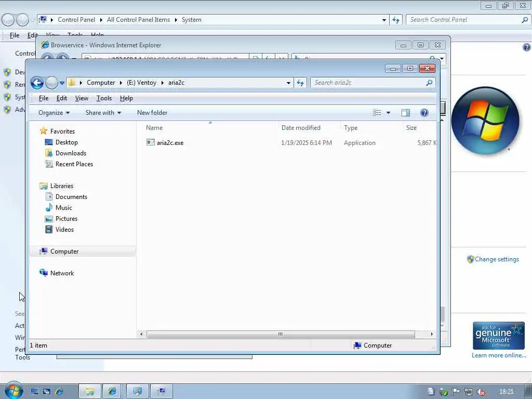Select Network in the navigation pane
This screenshot has width=532, height=399.
click(62, 273)
